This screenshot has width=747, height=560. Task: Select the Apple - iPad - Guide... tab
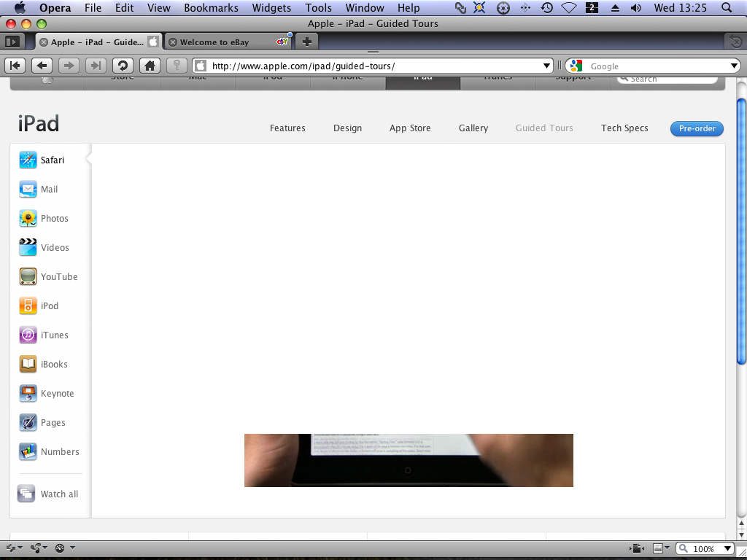(98, 42)
